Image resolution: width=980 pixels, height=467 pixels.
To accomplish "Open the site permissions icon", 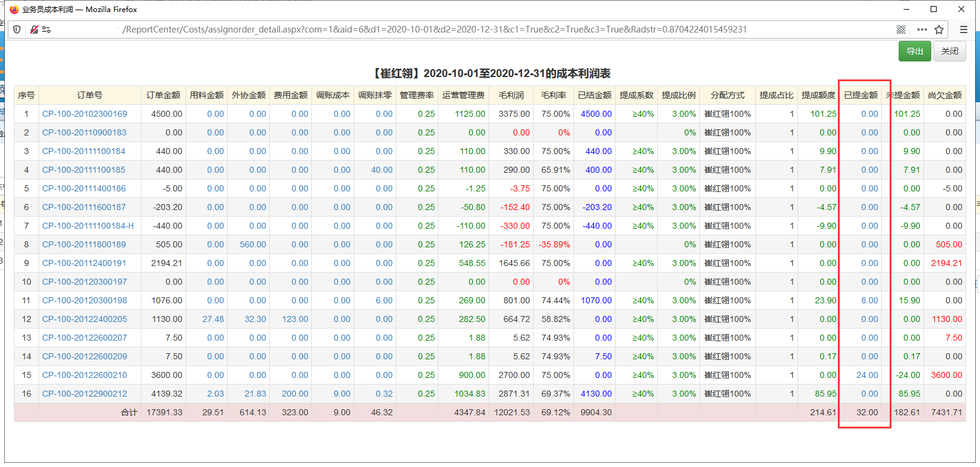I will tap(46, 29).
